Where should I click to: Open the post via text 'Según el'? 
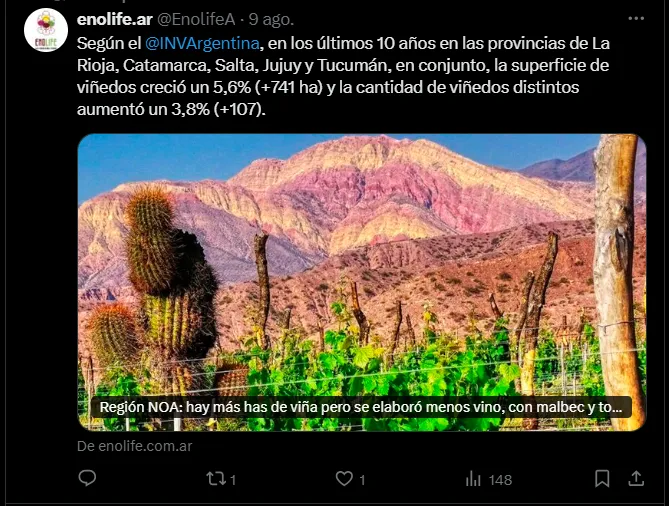click(109, 44)
